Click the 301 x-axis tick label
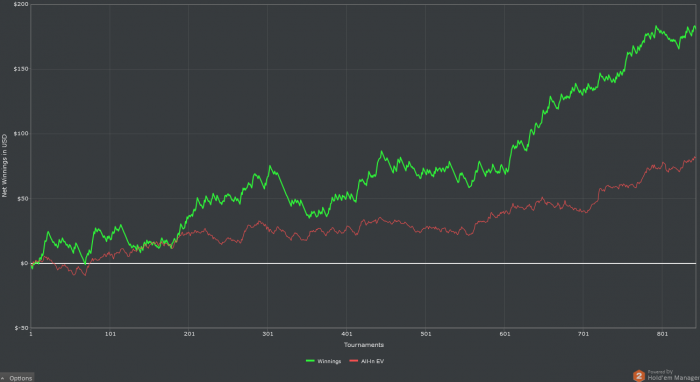 pyautogui.click(x=268, y=334)
